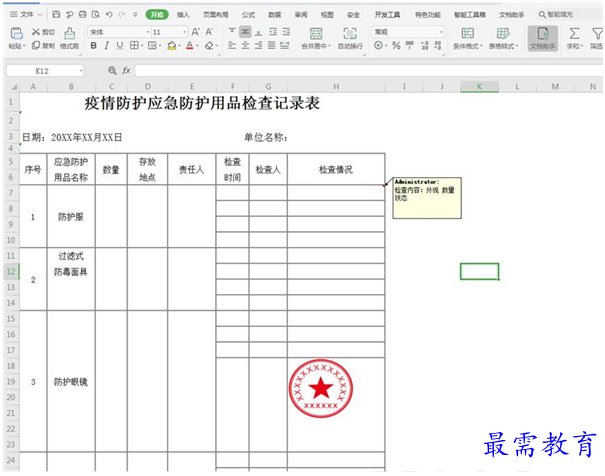Screen dimensions: 605x476
Task: Expand the Name Box dropdown arrow
Action: (81, 71)
